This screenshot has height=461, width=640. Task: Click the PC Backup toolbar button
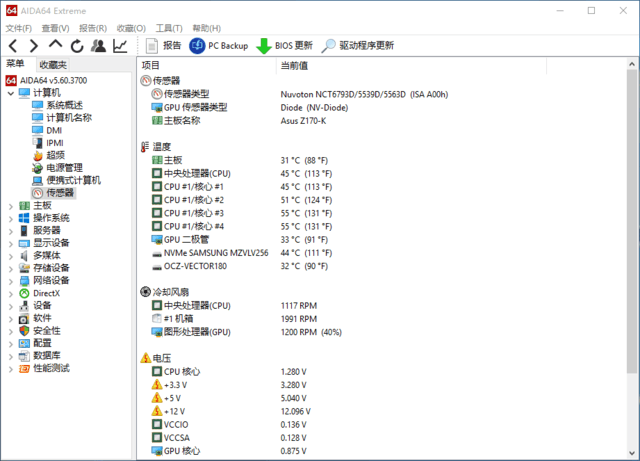coord(218,45)
